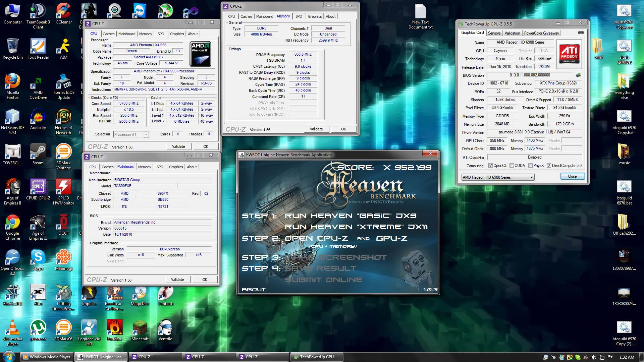Open Google Chrome desktop icon
Screen dimensions: 644x362
tap(12, 227)
